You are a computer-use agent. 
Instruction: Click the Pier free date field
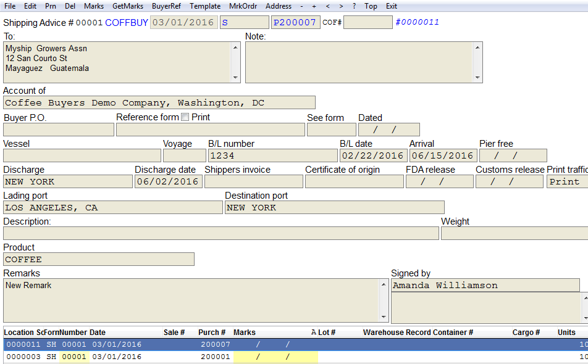[x=513, y=155]
